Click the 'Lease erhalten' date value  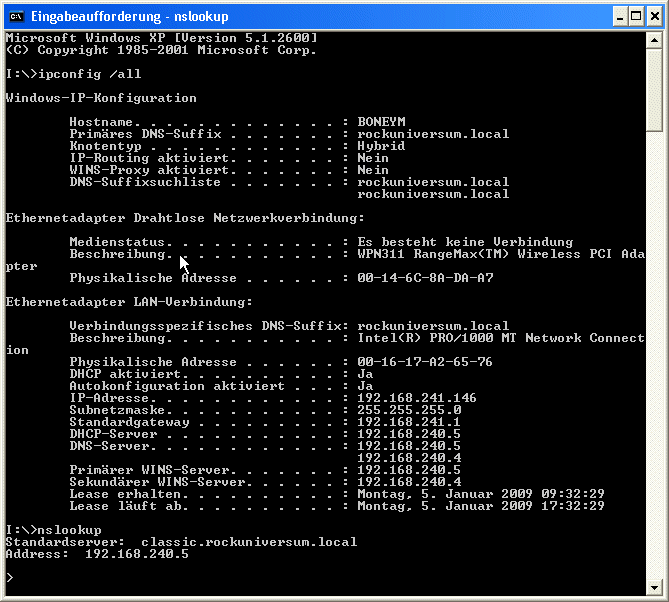(x=481, y=494)
